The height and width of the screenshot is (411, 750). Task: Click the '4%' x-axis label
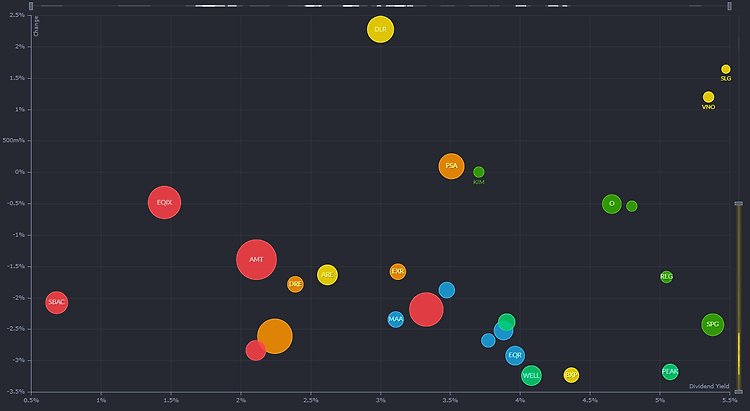(520, 400)
